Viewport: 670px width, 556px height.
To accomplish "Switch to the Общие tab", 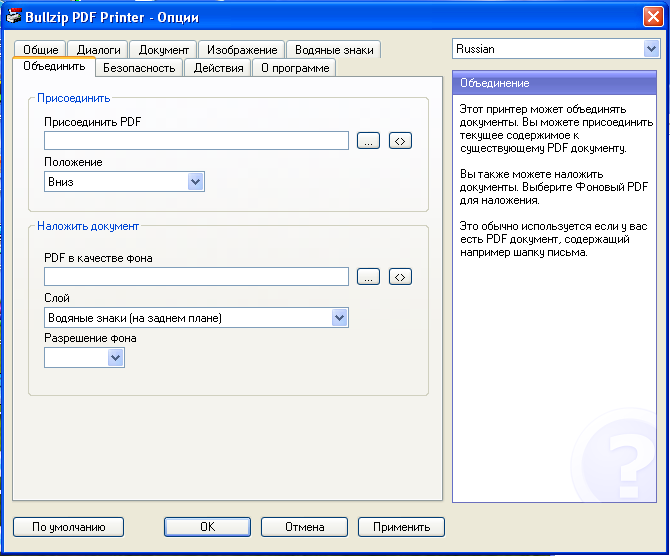I will tap(40, 50).
